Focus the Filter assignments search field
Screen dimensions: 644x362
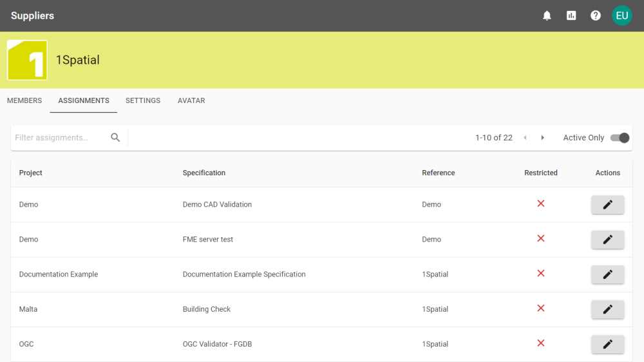pyautogui.click(x=61, y=138)
